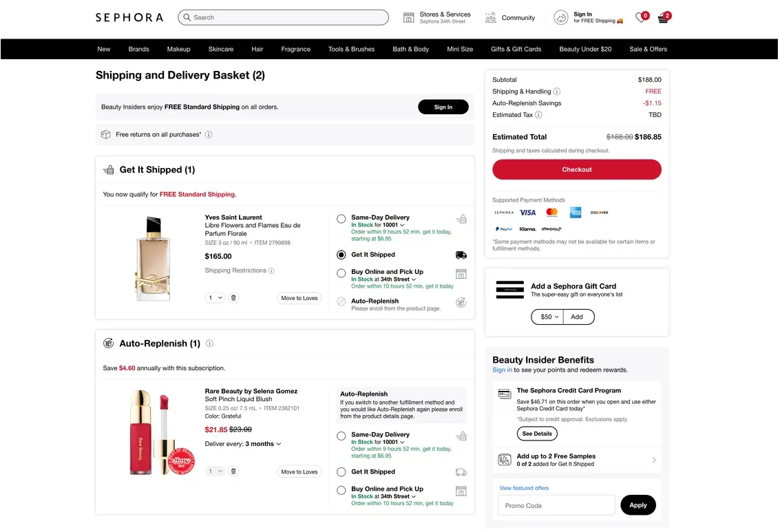Click Shipping Restrictions info icon
The height and width of the screenshot is (532, 778).
tap(271, 270)
